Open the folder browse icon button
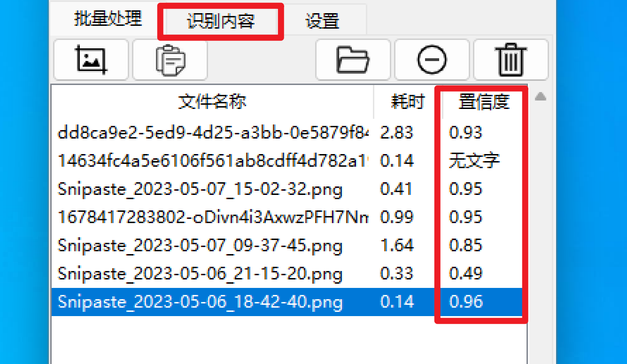The width and height of the screenshot is (627, 364). (353, 60)
